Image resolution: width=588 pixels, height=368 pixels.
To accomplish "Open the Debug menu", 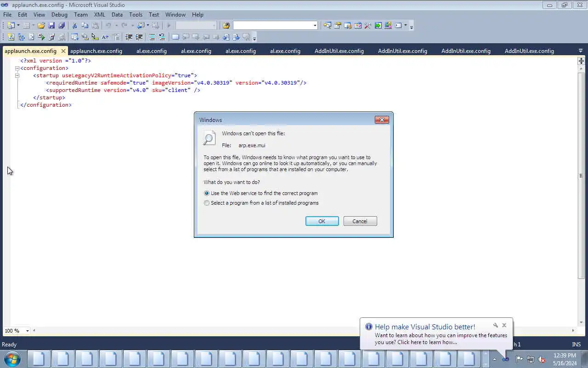I will pyautogui.click(x=59, y=15).
